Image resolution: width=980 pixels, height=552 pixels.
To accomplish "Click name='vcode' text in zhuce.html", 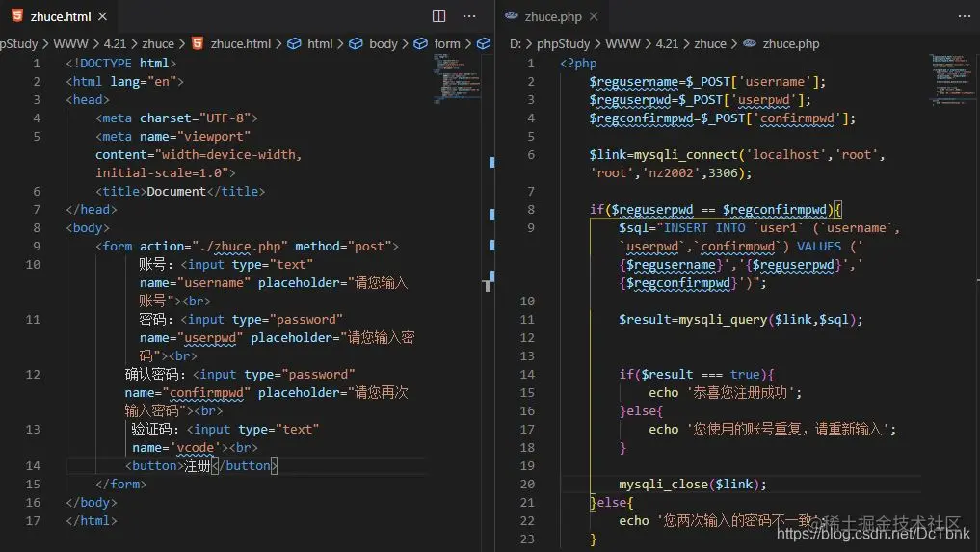I will [x=177, y=448].
